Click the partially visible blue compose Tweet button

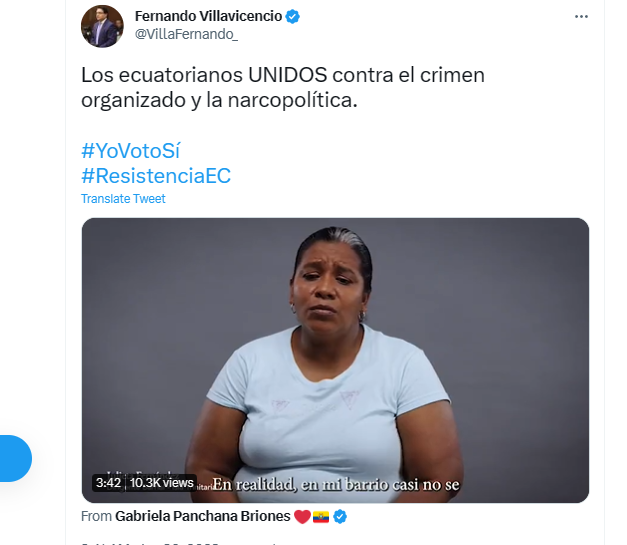click(x=15, y=458)
